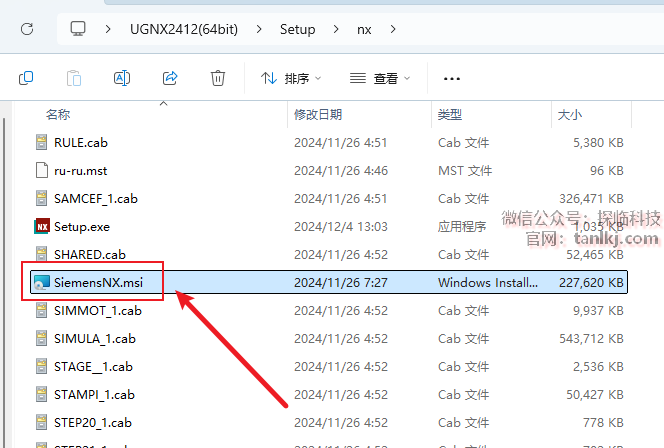The height and width of the screenshot is (448, 664).
Task: Click the STAGE__1.cab file icon
Action: point(42,366)
